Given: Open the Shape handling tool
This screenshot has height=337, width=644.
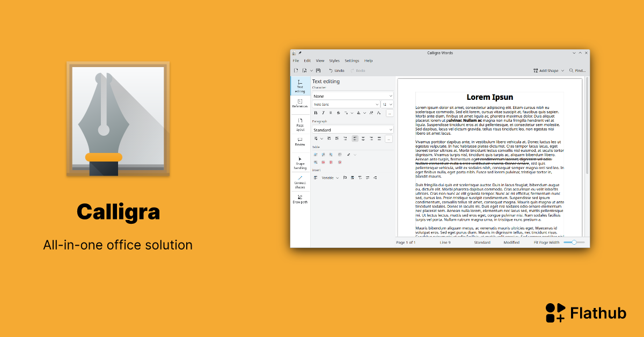Looking at the screenshot, I should [300, 163].
